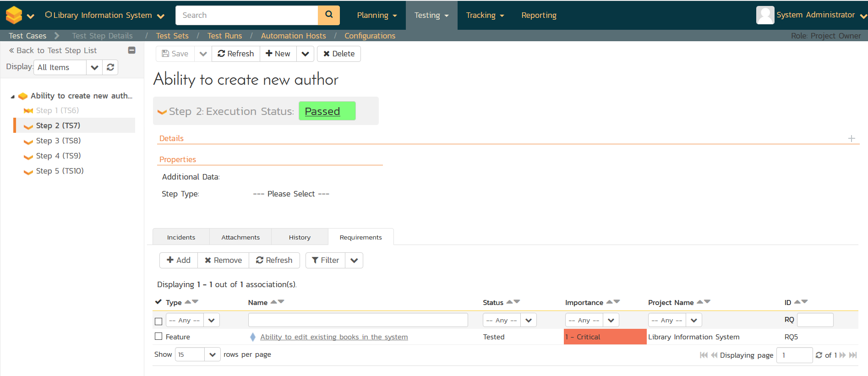Collapse the Ability to create new author tree node
Image resolution: width=868 pixels, height=376 pixels.
click(13, 97)
